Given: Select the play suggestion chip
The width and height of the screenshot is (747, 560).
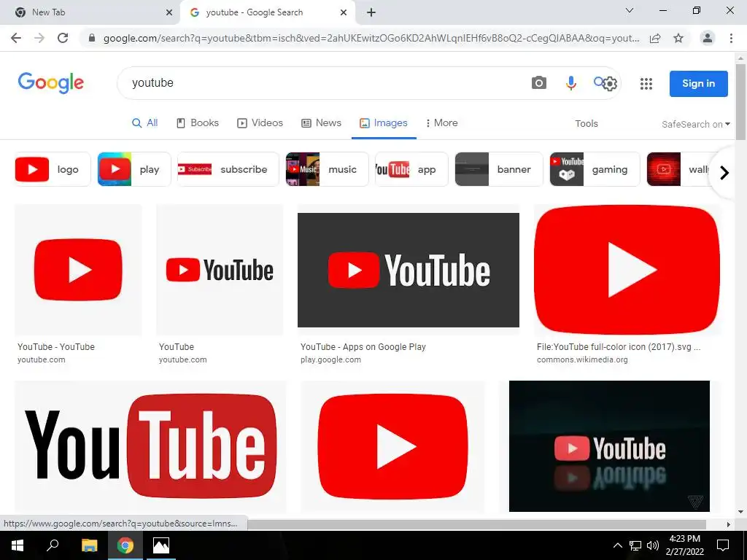Looking at the screenshot, I should (x=134, y=169).
